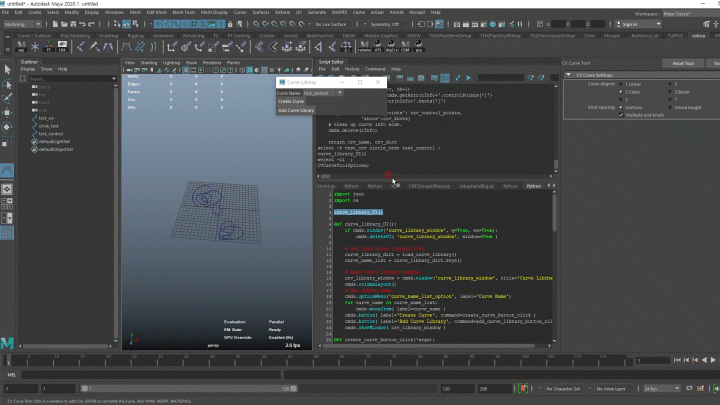Viewport: 720px width, 405px height.
Task: Collapse the CV Curve Settings section
Action: coord(568,75)
